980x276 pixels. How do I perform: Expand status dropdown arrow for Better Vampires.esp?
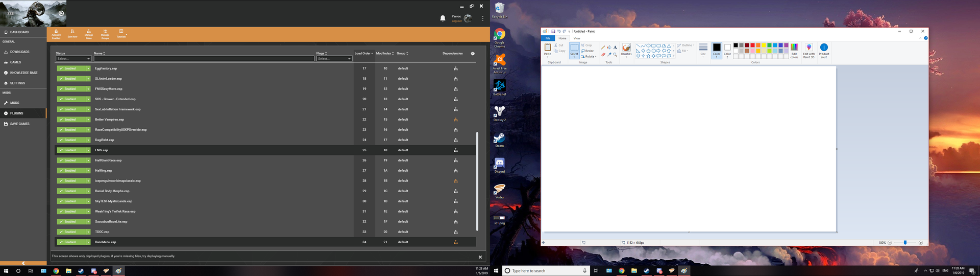click(x=88, y=120)
